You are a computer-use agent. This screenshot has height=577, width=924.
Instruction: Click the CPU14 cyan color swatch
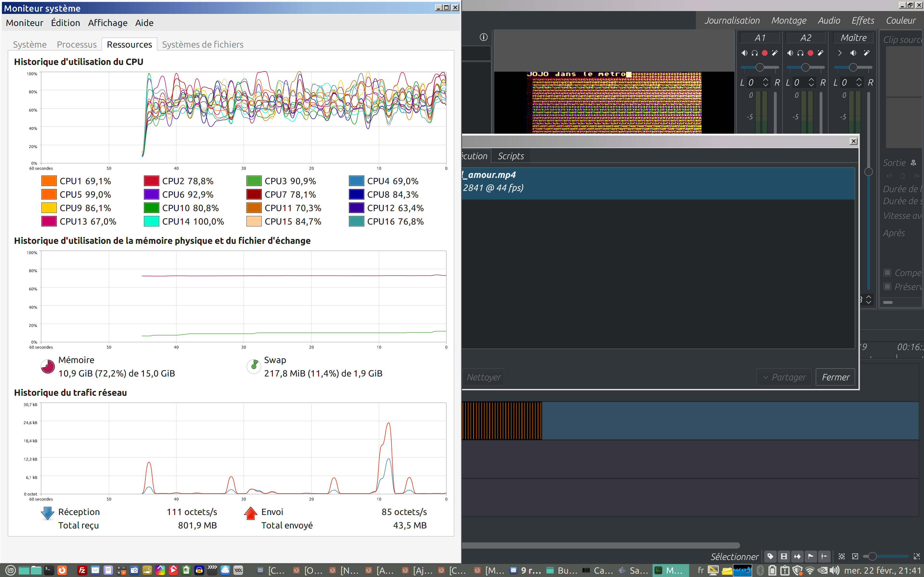pos(151,221)
